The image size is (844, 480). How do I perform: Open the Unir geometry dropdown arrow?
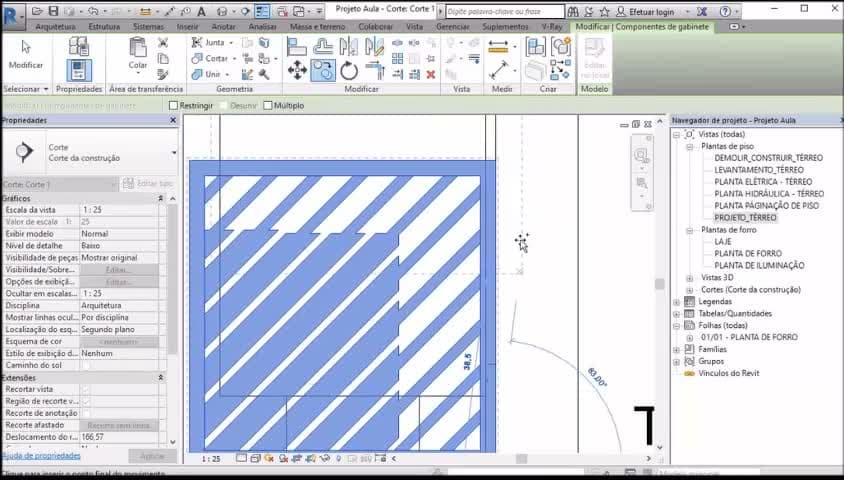point(227,74)
